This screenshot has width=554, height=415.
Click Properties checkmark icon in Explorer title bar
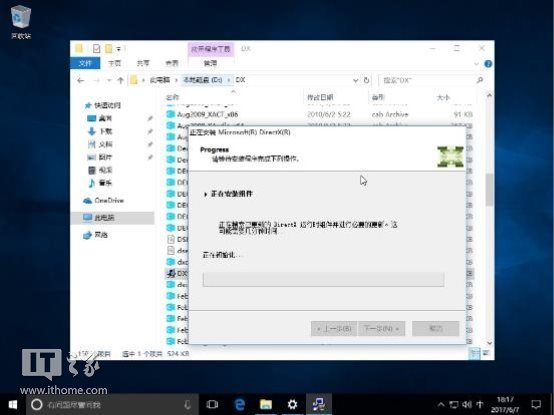click(96, 48)
